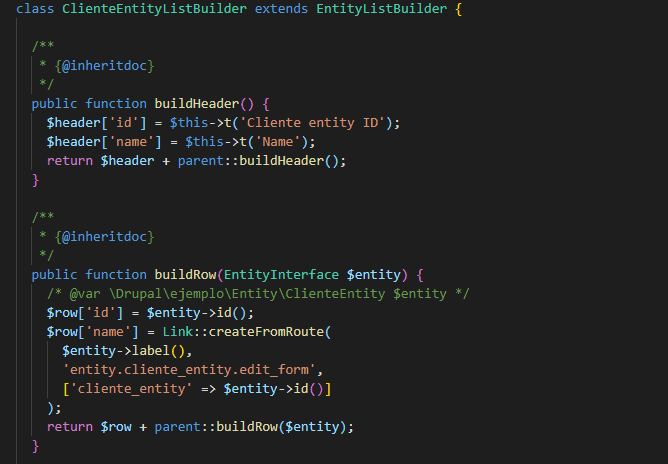The height and width of the screenshot is (464, 668).
Task: Click the buildHeader function name
Action: point(197,104)
